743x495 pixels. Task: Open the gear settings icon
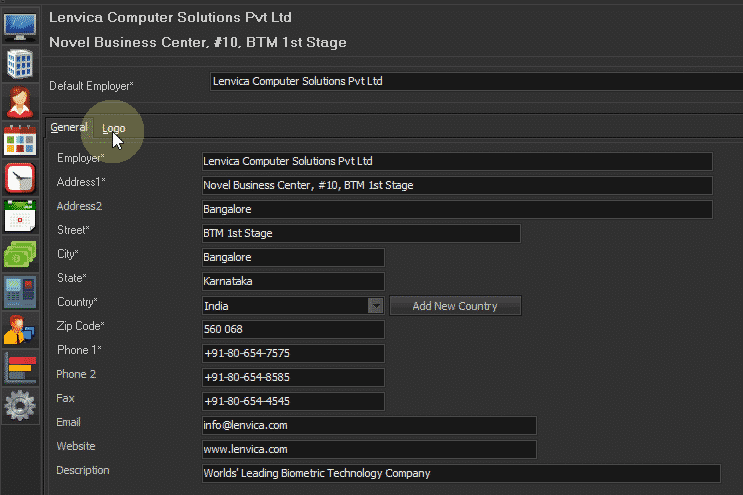pos(20,405)
